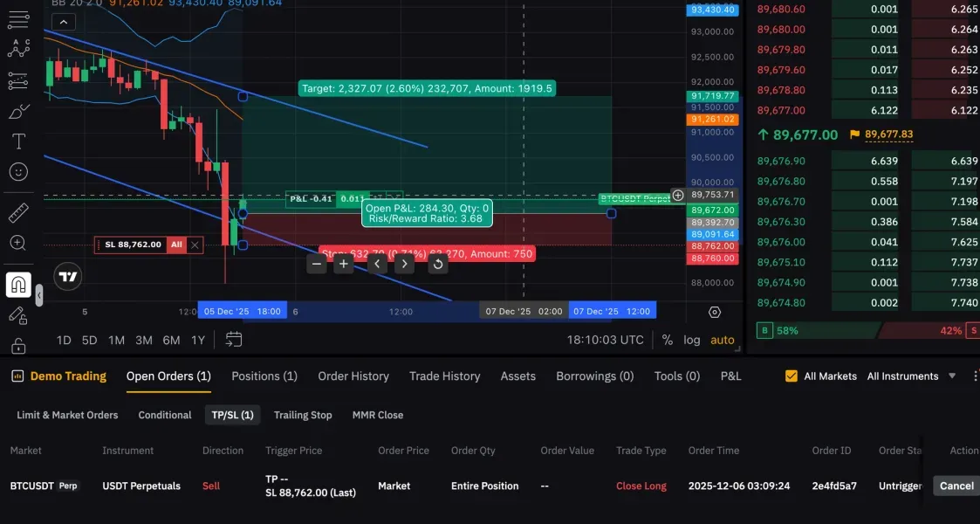Switch to the Positions (1) tab
This screenshot has width=980, height=524.
point(264,376)
